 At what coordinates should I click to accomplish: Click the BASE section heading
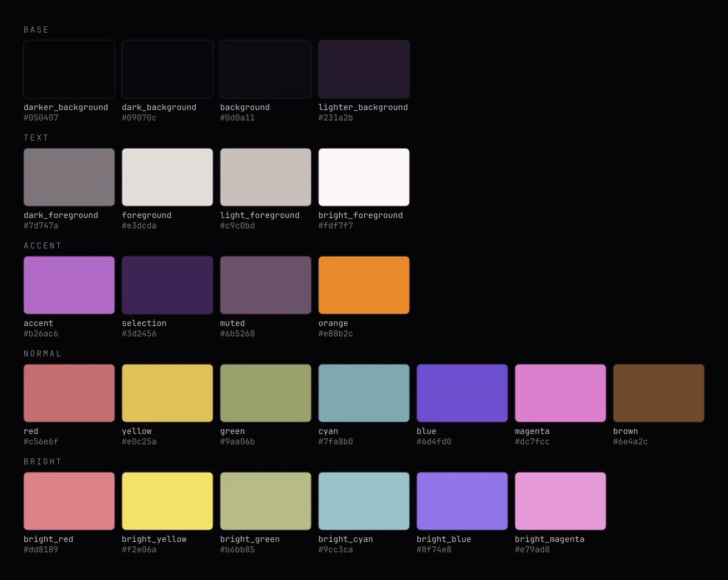click(36, 30)
